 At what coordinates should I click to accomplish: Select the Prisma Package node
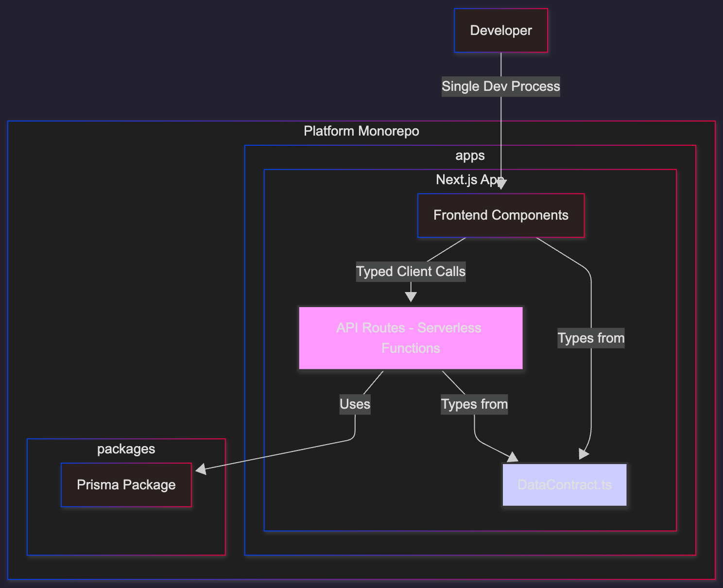126,485
